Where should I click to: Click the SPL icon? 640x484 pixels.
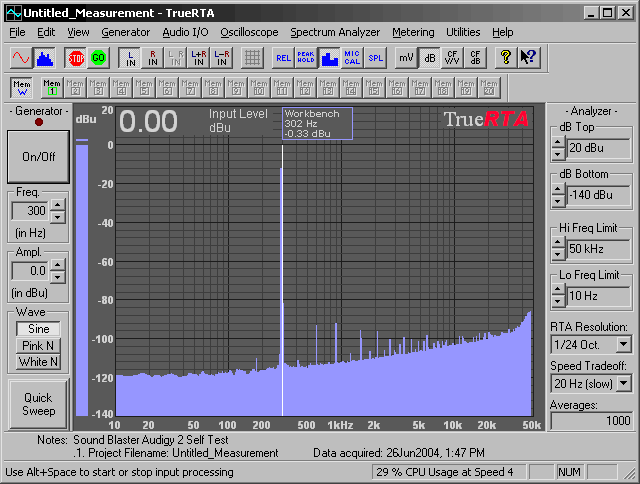[x=376, y=58]
